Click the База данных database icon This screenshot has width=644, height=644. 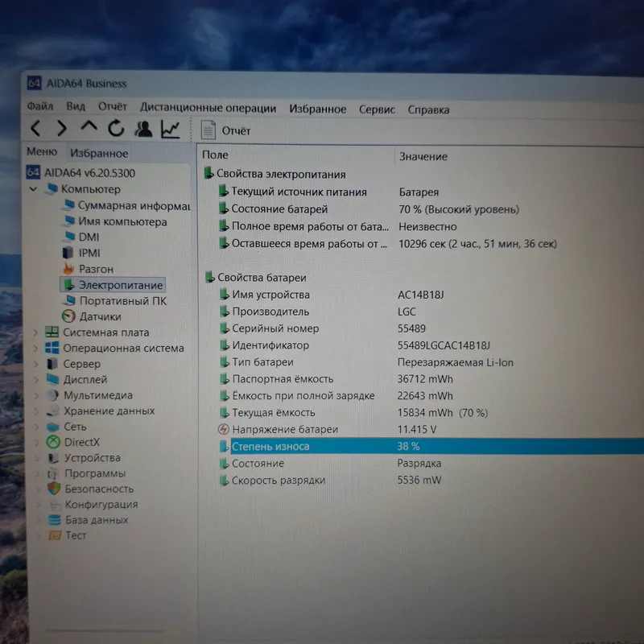(x=55, y=520)
